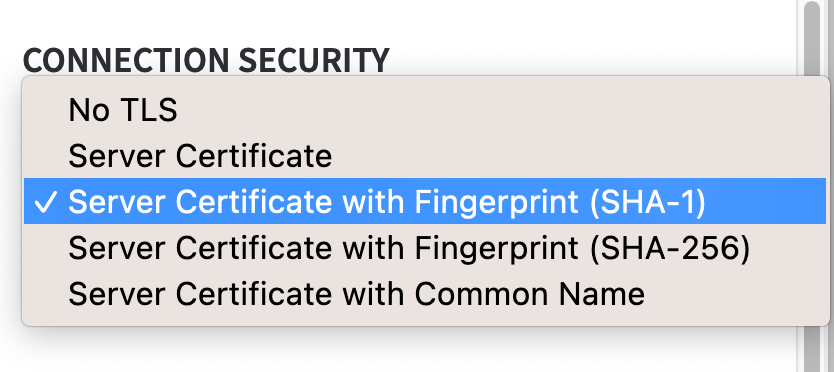834x372 pixels.
Task: Click the checkmark beside the SHA-1 option
Action: point(45,203)
